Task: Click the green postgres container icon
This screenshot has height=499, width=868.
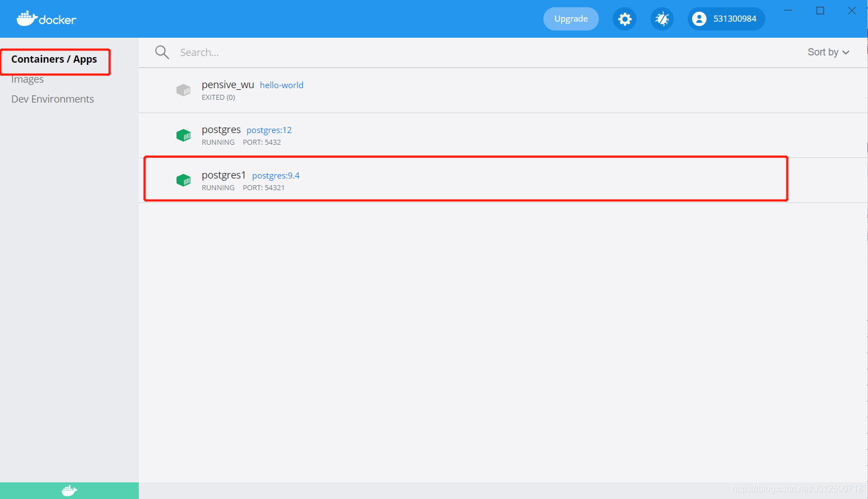Action: [184, 135]
